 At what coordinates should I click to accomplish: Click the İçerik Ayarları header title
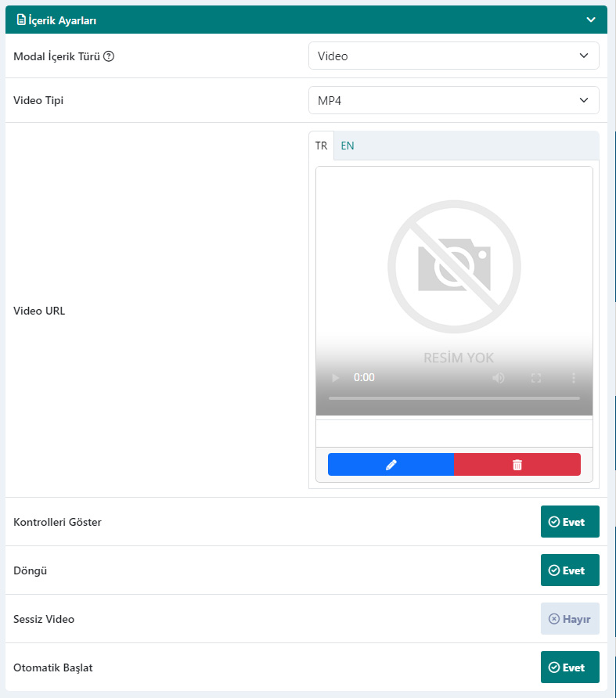click(63, 20)
